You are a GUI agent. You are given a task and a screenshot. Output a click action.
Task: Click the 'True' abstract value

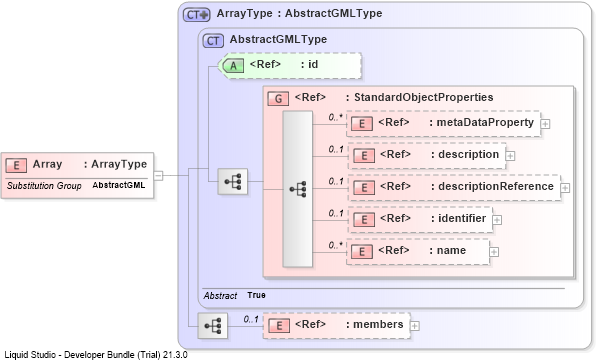pyautogui.click(x=256, y=295)
